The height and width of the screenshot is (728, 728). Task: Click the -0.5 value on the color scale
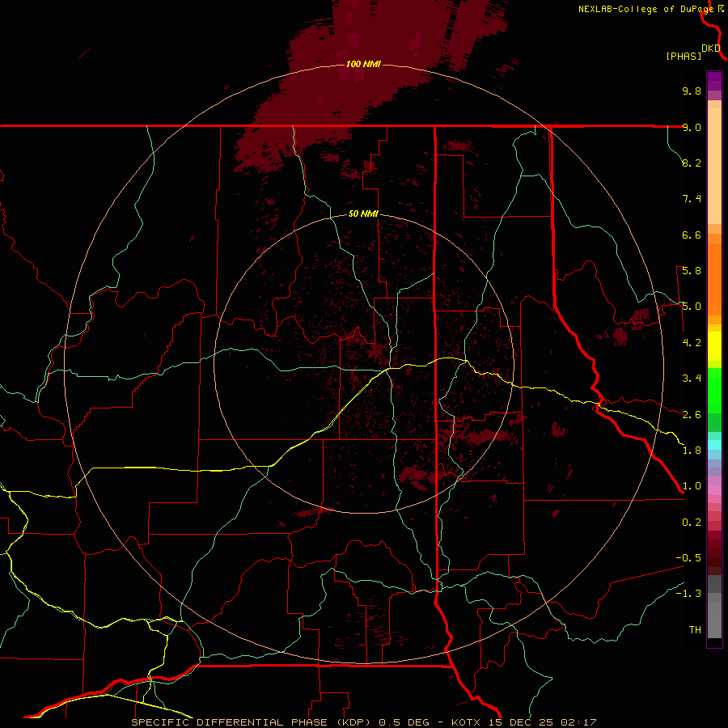click(688, 558)
